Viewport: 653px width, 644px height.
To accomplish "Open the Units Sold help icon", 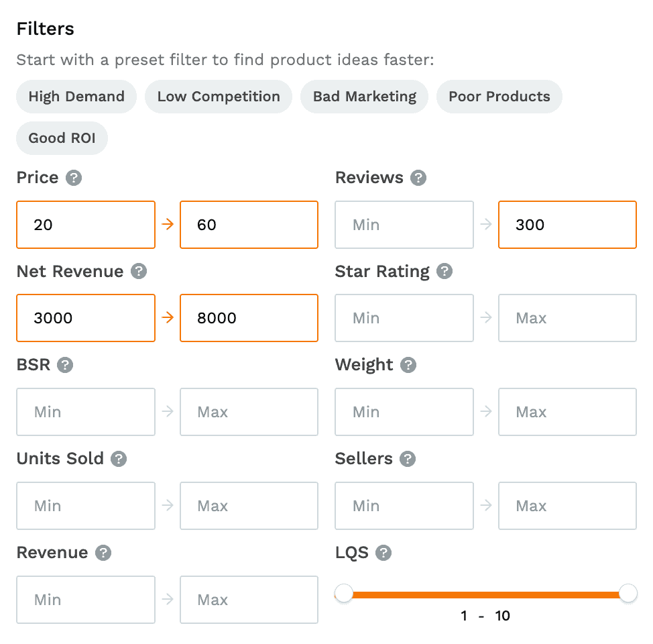I will pyautogui.click(x=119, y=459).
